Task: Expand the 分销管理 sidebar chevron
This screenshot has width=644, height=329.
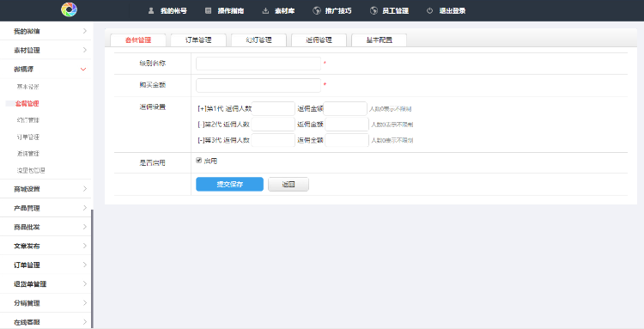Action: point(85,302)
